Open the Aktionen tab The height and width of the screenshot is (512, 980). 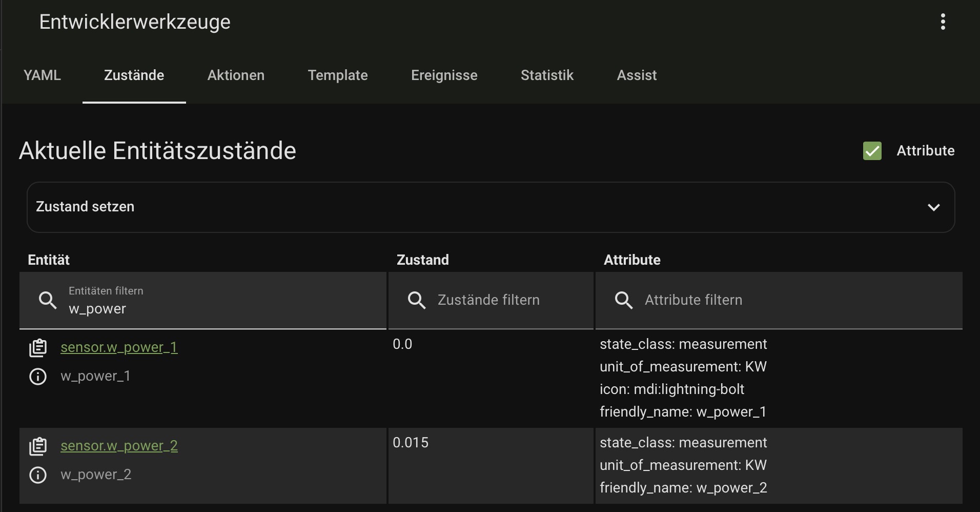(236, 75)
